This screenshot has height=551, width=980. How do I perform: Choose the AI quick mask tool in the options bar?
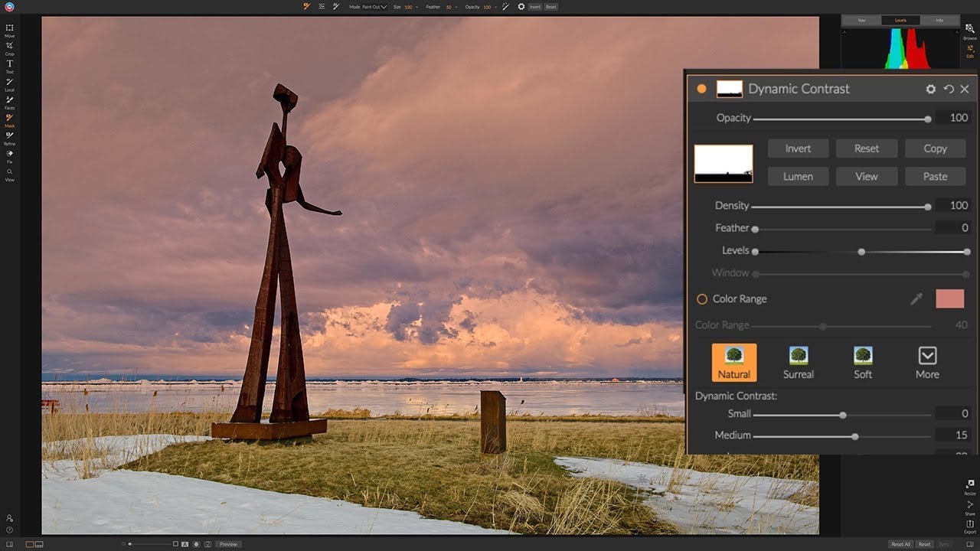[336, 6]
